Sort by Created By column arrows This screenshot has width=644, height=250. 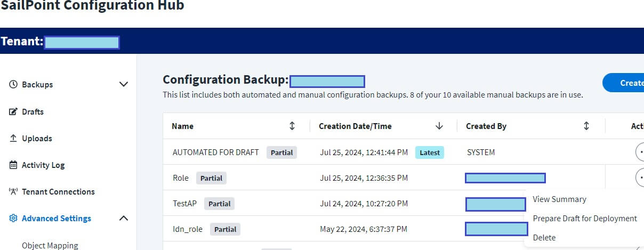(x=586, y=126)
